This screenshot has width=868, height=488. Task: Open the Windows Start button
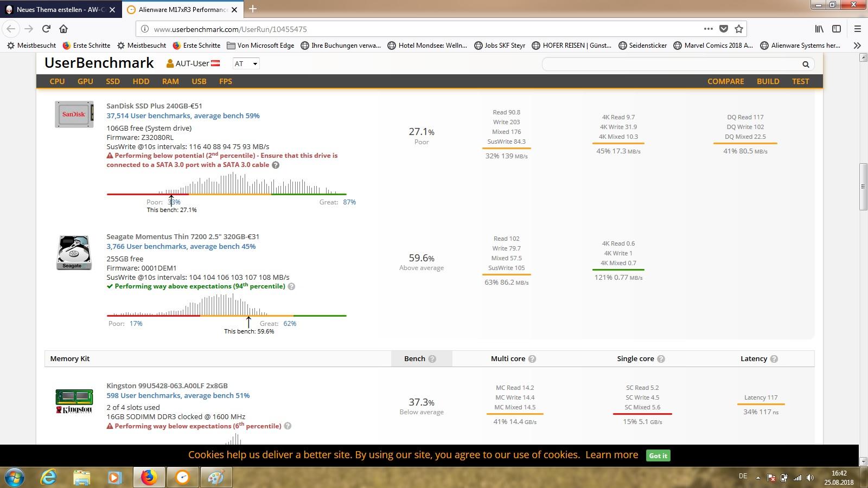(x=14, y=477)
